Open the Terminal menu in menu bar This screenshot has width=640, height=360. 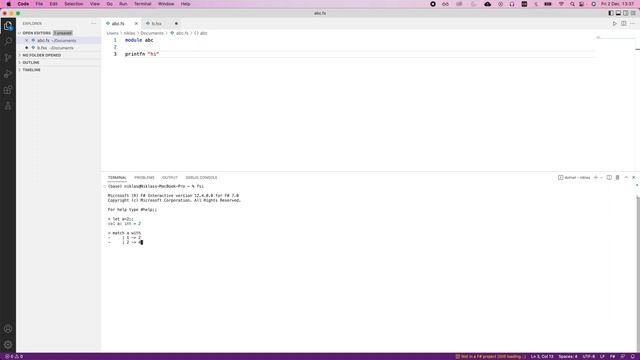[142, 4]
